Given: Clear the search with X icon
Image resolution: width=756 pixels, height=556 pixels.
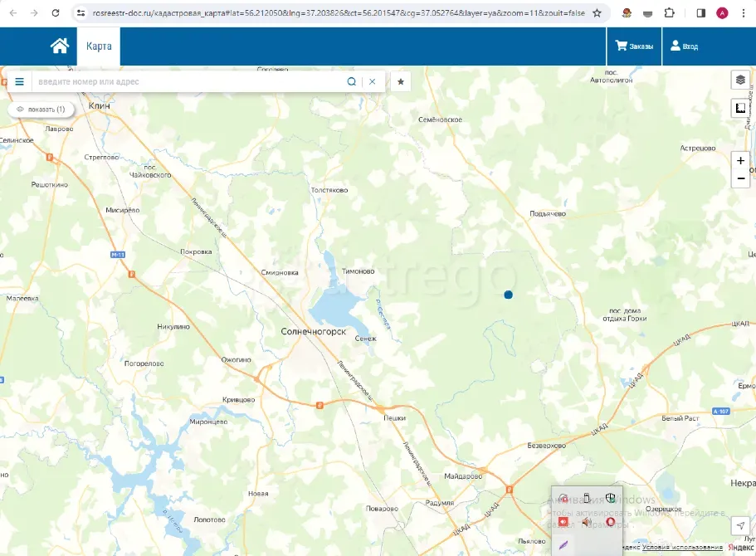Looking at the screenshot, I should [x=373, y=82].
